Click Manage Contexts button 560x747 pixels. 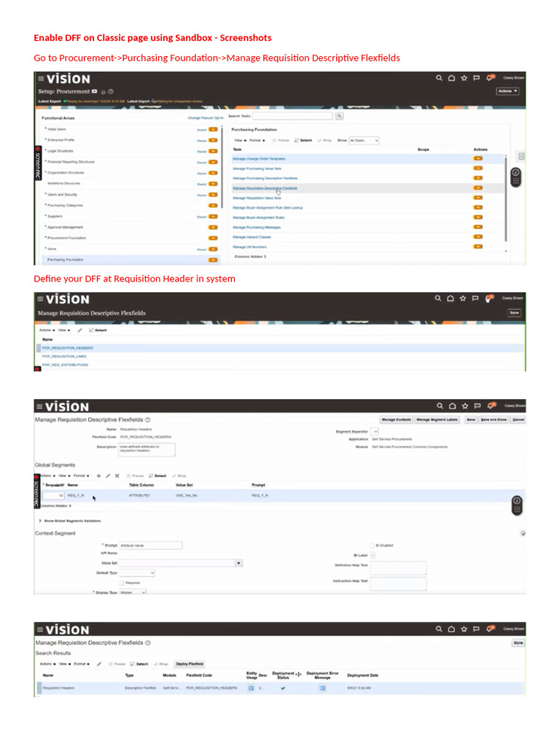click(396, 419)
